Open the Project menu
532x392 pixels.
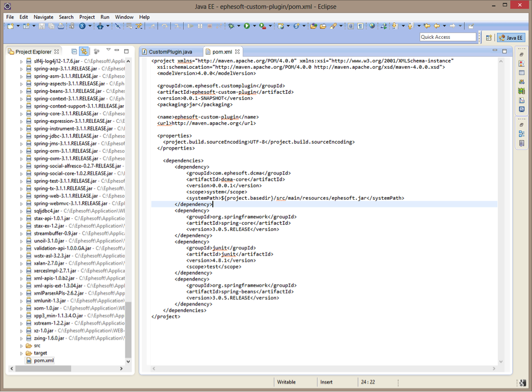pos(87,17)
